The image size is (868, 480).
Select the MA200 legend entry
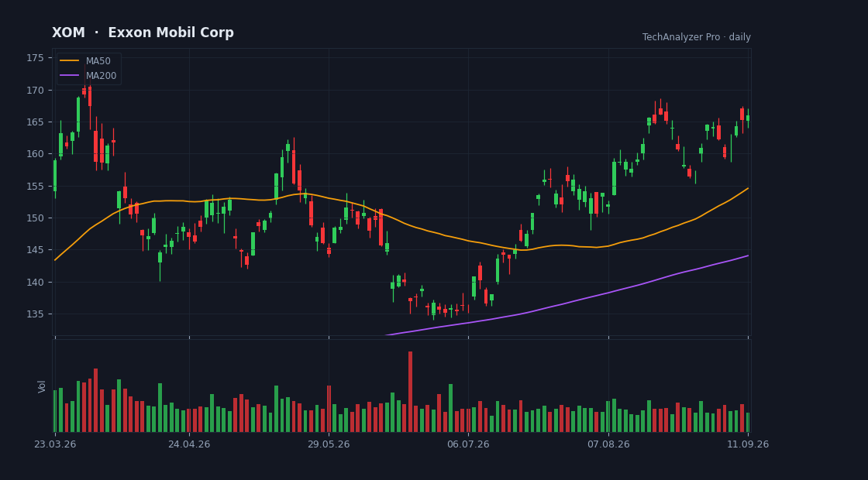point(88,76)
